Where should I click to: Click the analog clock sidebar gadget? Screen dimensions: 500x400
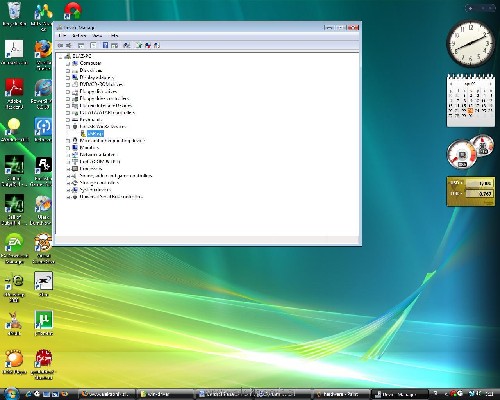(x=471, y=43)
